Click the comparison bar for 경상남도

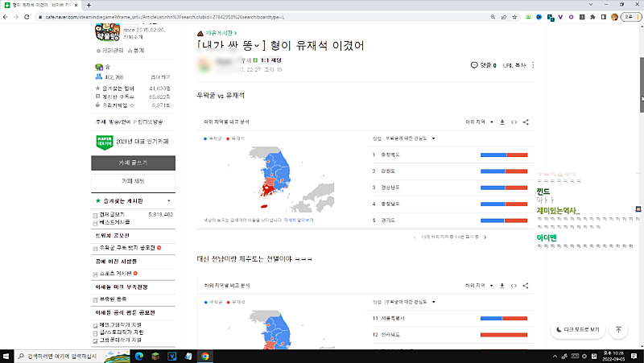(x=504, y=188)
